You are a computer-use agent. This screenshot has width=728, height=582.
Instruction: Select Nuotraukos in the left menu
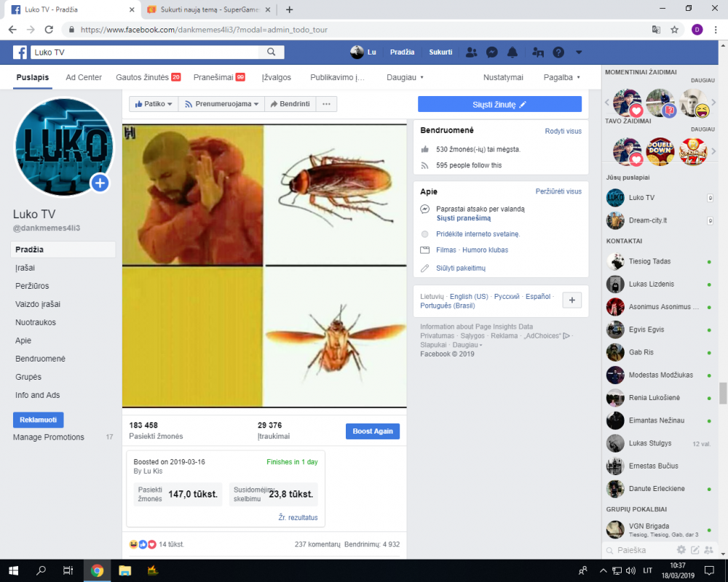point(36,322)
